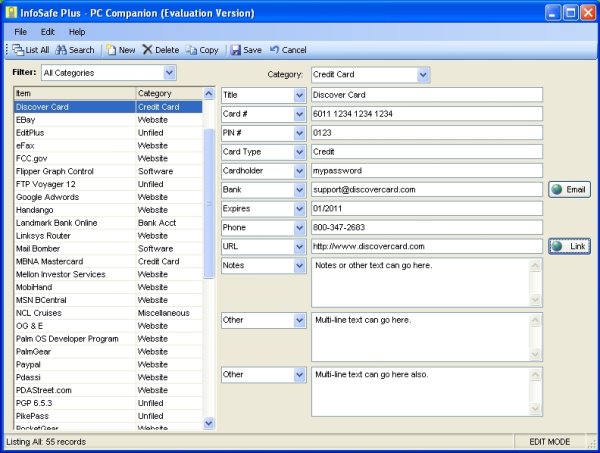Expand the Card Type field label dropdown
This screenshot has width=600, height=453.
299,152
